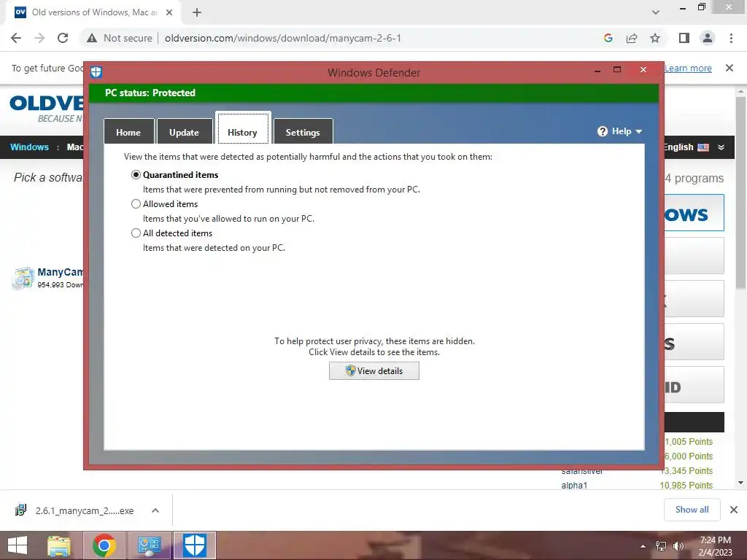Click the alpha1 username on the webpage
This screenshot has height=560, width=747.
[x=574, y=485]
